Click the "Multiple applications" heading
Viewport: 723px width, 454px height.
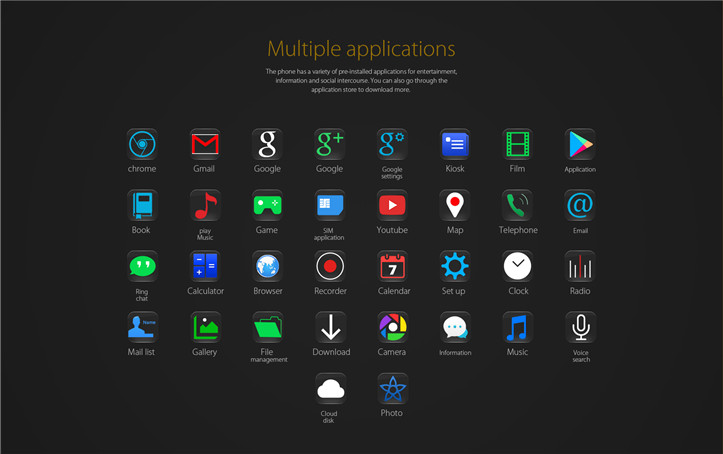(x=361, y=49)
